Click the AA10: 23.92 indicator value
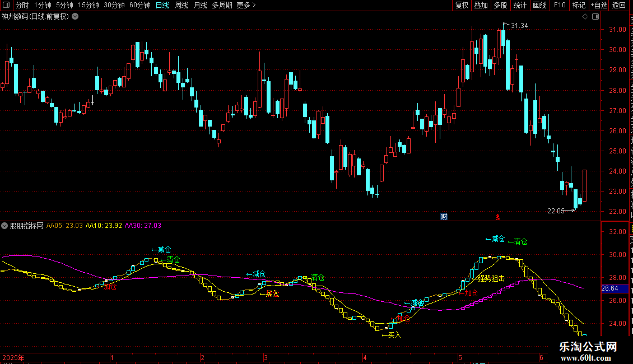Image resolution: width=633 pixels, height=364 pixels. (104, 226)
